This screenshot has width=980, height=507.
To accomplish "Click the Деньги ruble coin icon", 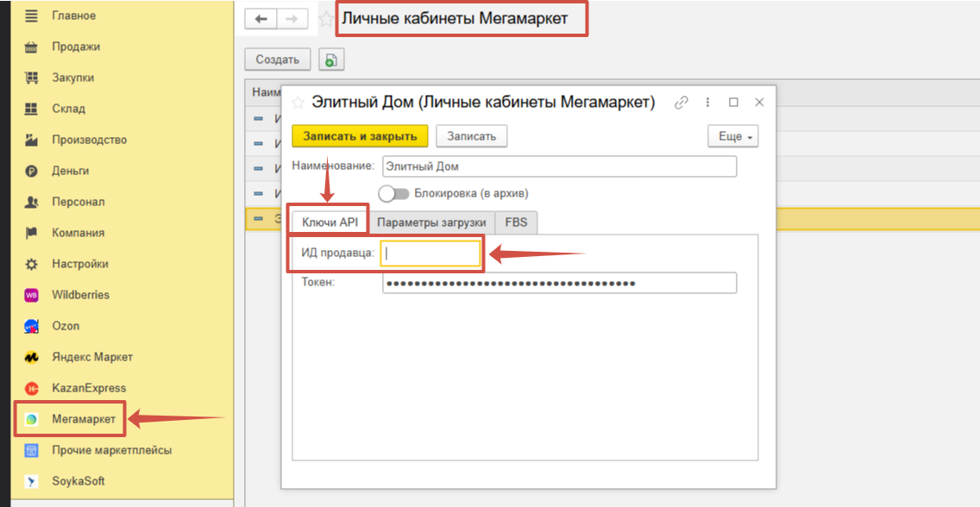I will (x=31, y=171).
